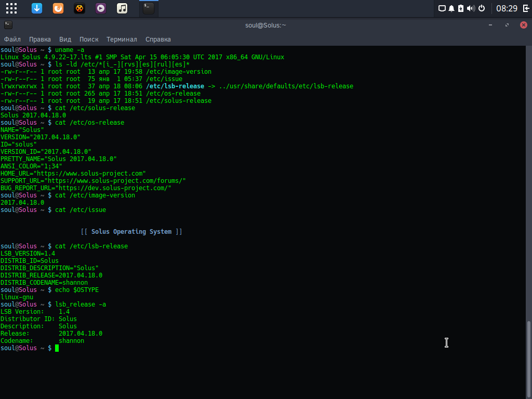
Task: Click the 'Solus 2017.04.18.0' output line
Action: 33,115
